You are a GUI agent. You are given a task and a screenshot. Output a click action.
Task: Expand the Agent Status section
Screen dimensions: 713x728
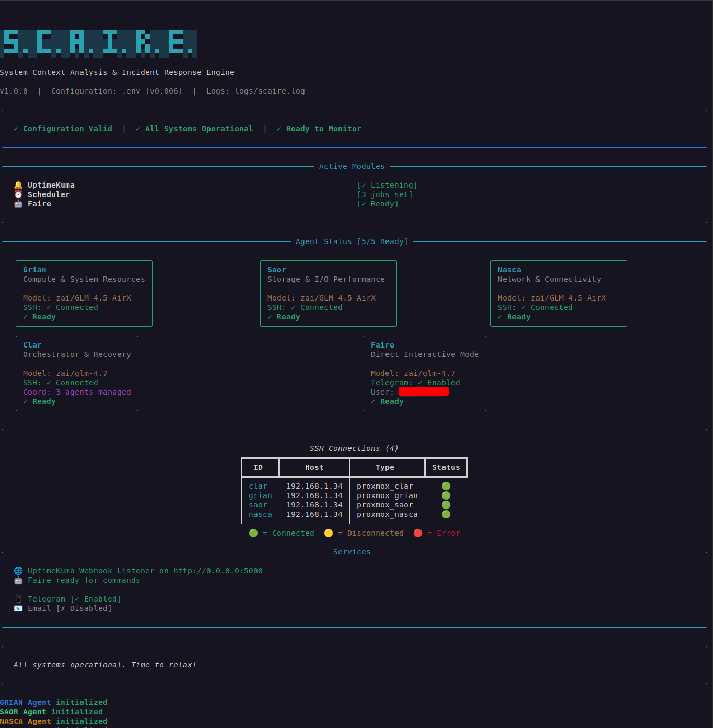point(351,241)
